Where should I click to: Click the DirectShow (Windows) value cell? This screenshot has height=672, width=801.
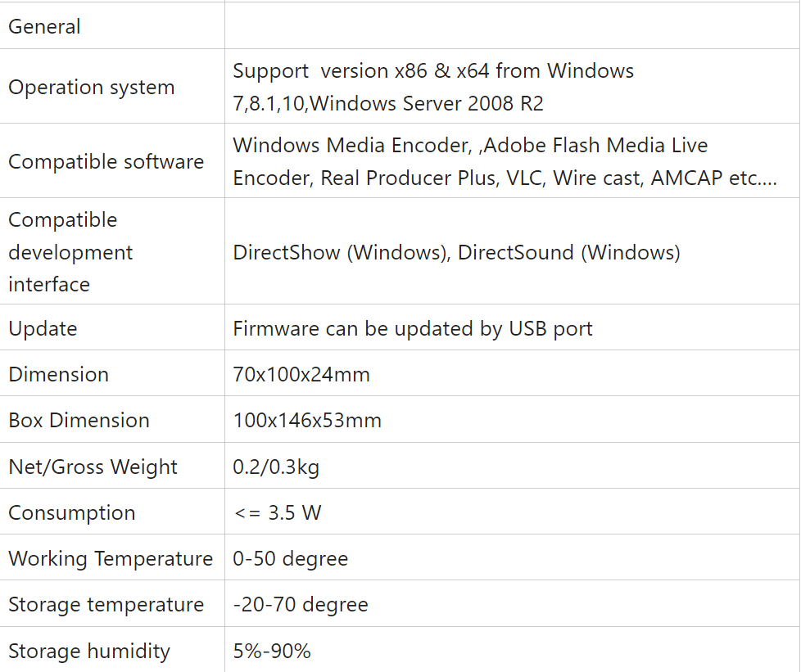[456, 252]
